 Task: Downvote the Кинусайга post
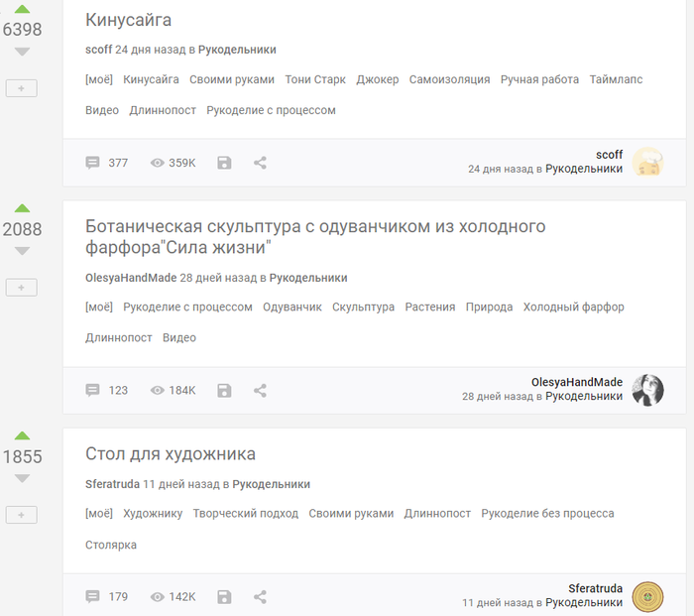point(22,51)
